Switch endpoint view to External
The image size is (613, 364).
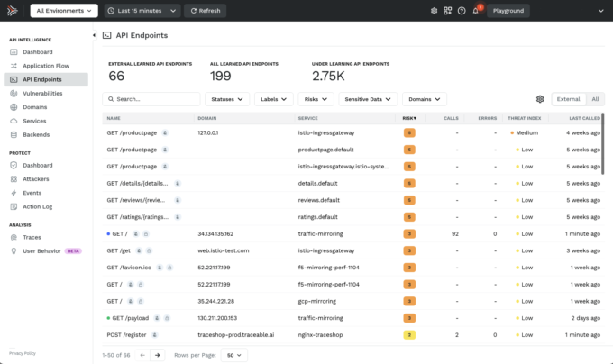pos(569,99)
